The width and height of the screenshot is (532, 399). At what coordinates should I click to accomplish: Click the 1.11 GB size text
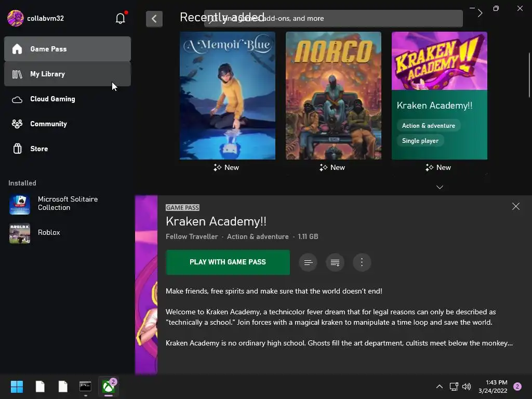point(308,236)
